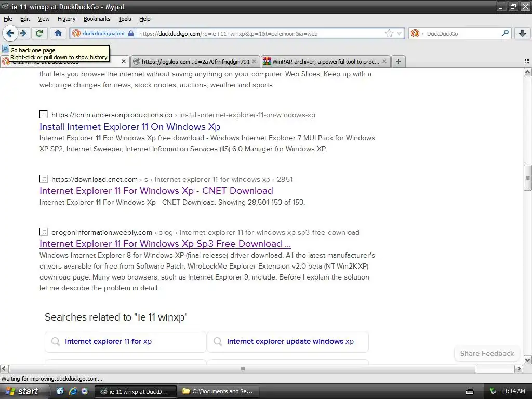Open the tab groups grid icon
This screenshot has height=399, width=532.
[x=527, y=61]
